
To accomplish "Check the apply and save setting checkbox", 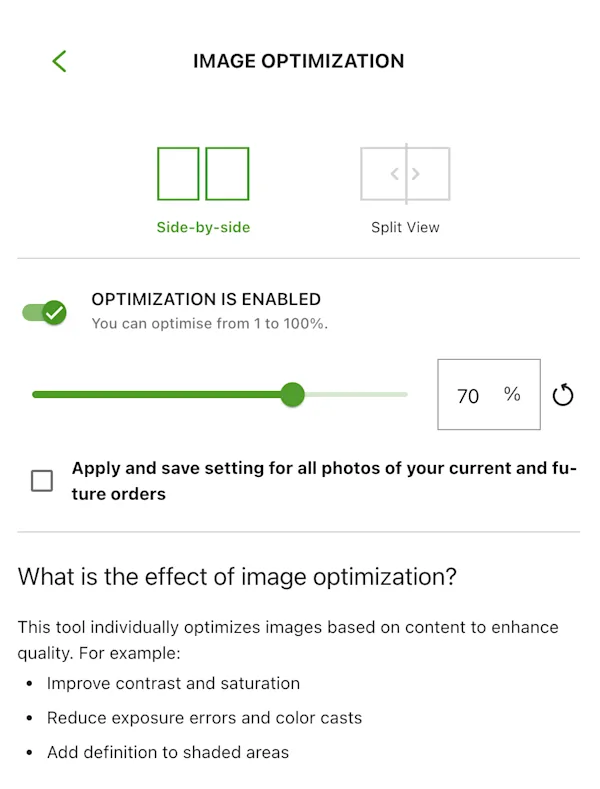I will pyautogui.click(x=42, y=481).
